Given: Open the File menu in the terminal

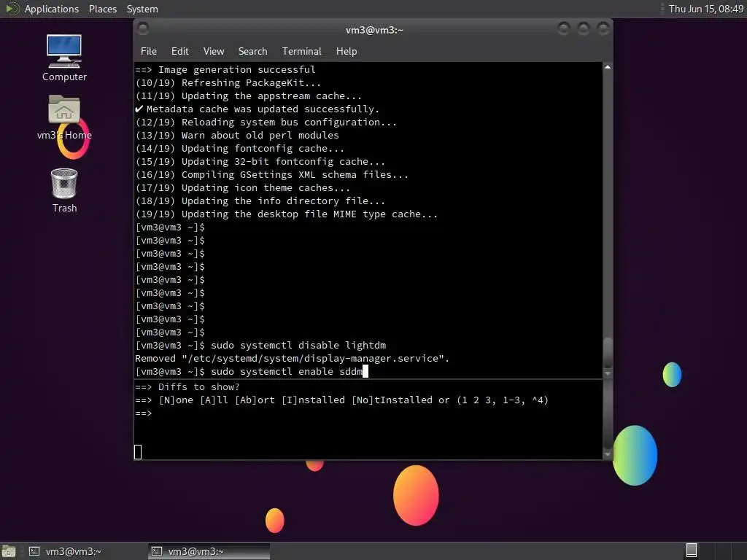Looking at the screenshot, I should 148,51.
